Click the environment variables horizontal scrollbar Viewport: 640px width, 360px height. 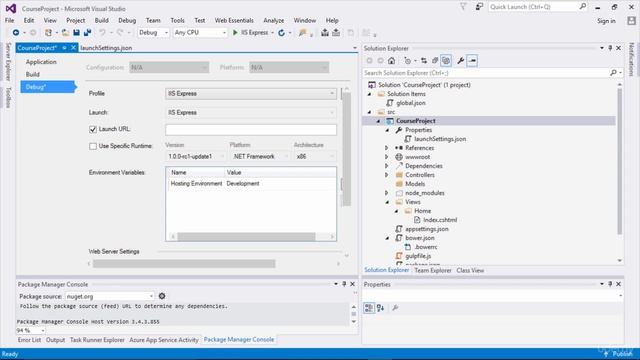[x=247, y=237]
